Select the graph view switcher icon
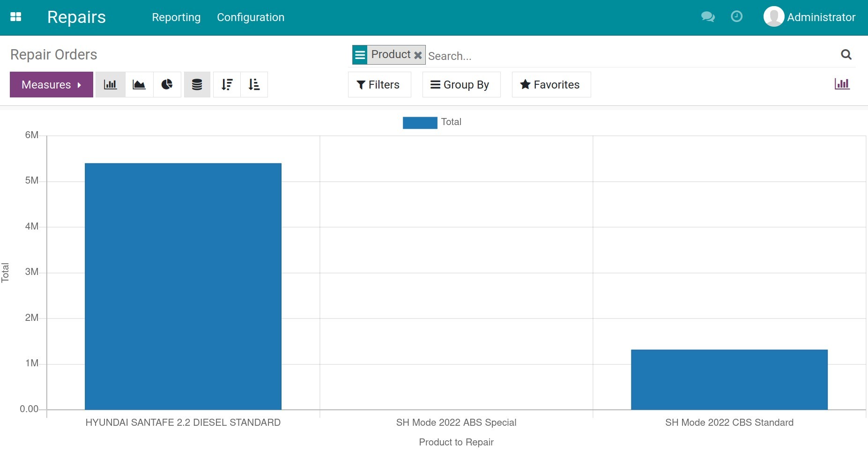Screen dimensions: 868x452 coord(842,84)
